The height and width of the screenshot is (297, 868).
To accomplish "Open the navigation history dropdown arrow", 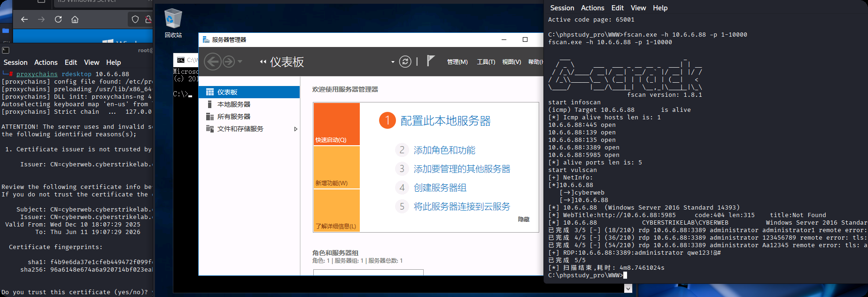I will point(240,62).
